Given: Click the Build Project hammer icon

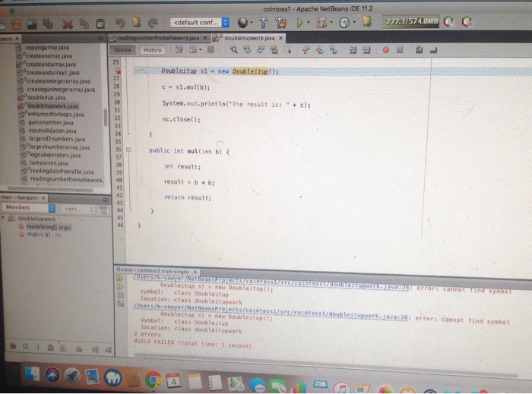Looking at the screenshot, I should coord(263,22).
